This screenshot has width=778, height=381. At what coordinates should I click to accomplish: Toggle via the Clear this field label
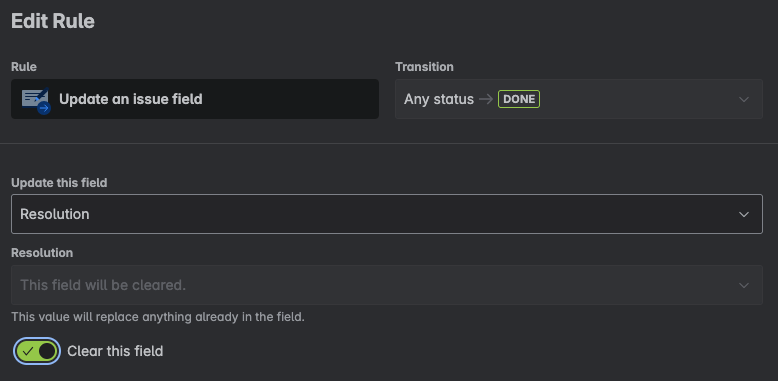(x=115, y=351)
